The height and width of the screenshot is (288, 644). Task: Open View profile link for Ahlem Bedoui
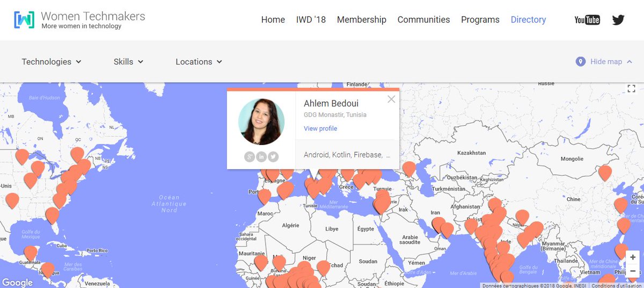320,128
